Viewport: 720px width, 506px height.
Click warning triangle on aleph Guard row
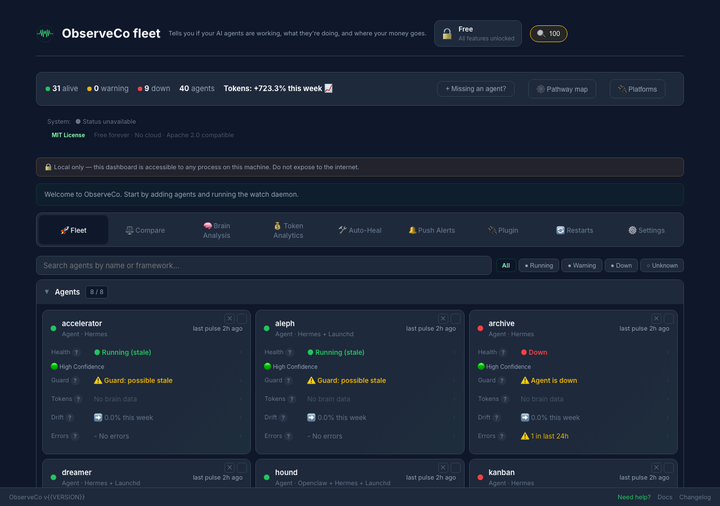click(311, 380)
